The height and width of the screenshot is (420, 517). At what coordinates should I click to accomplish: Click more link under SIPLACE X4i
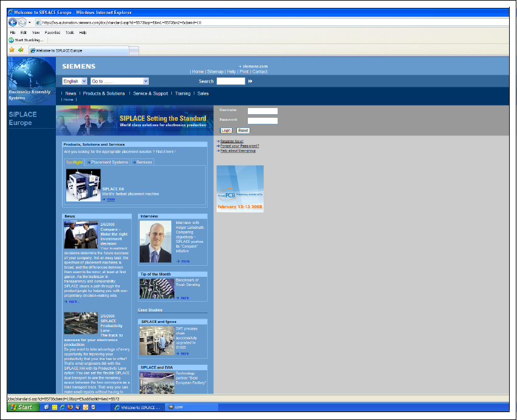pyautogui.click(x=111, y=199)
